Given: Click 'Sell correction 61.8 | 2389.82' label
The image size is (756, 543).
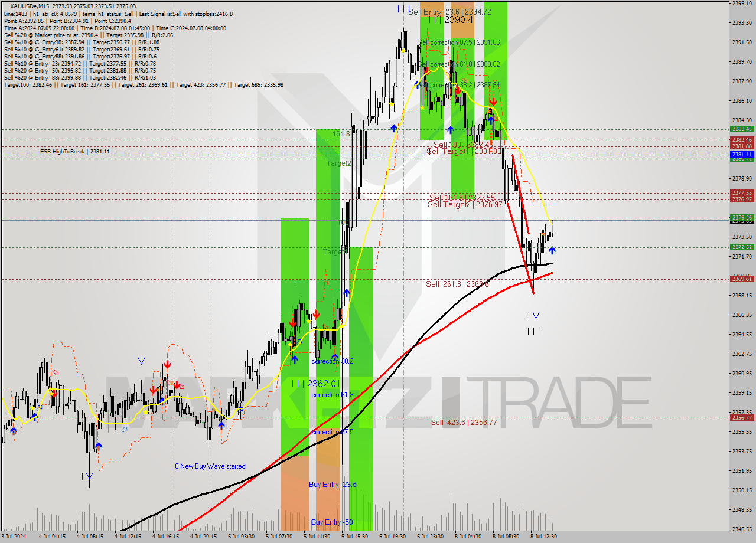Looking at the screenshot, I should (459, 64).
